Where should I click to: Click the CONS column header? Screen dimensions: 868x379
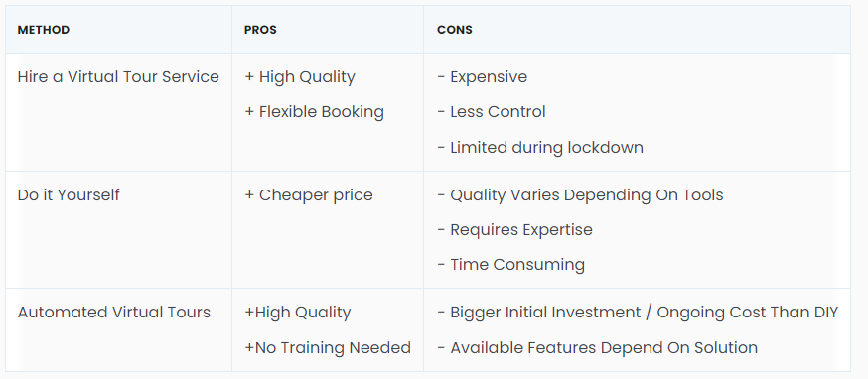[x=455, y=30]
